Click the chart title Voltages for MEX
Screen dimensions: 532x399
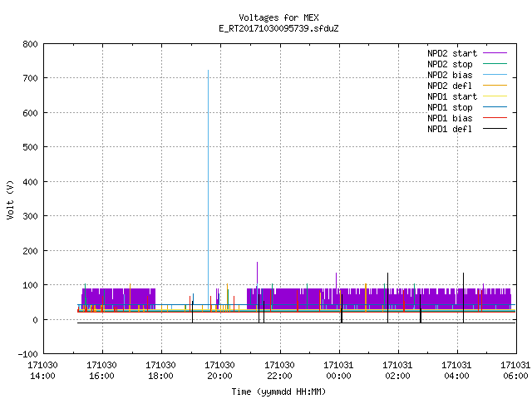pos(278,17)
